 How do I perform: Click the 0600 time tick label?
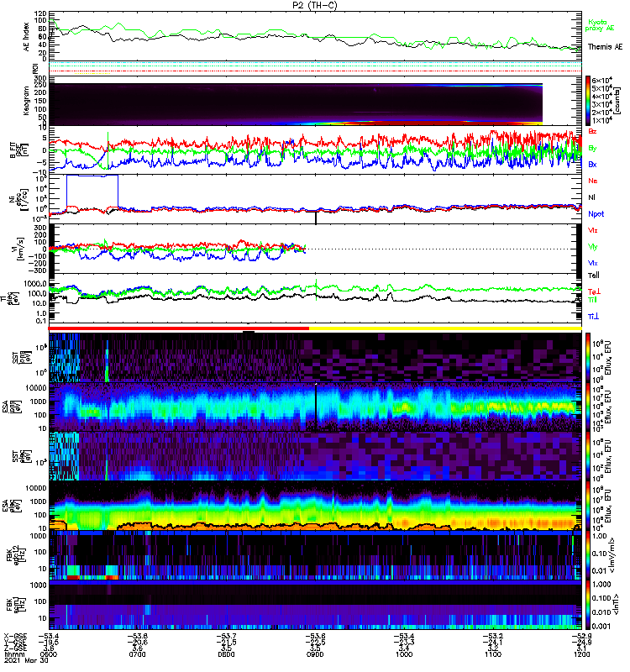(x=49, y=654)
